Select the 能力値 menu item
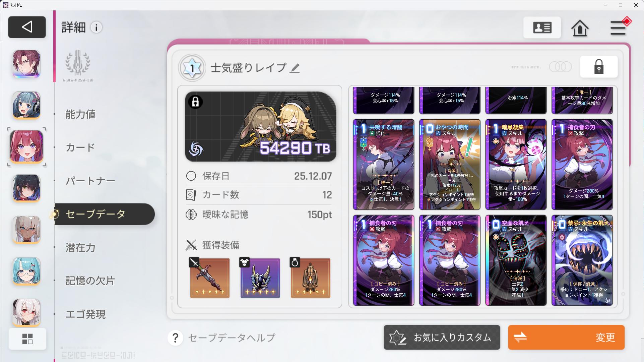 pyautogui.click(x=80, y=114)
